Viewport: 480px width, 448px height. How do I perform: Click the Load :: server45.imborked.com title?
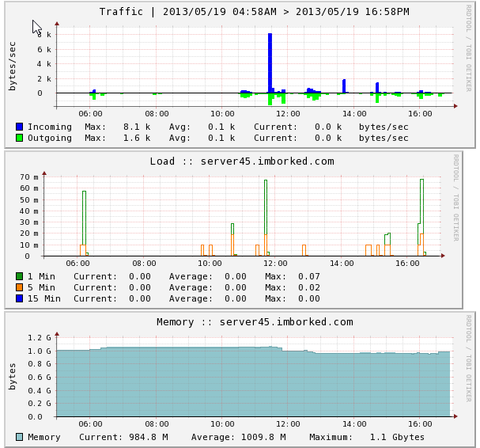(x=242, y=161)
